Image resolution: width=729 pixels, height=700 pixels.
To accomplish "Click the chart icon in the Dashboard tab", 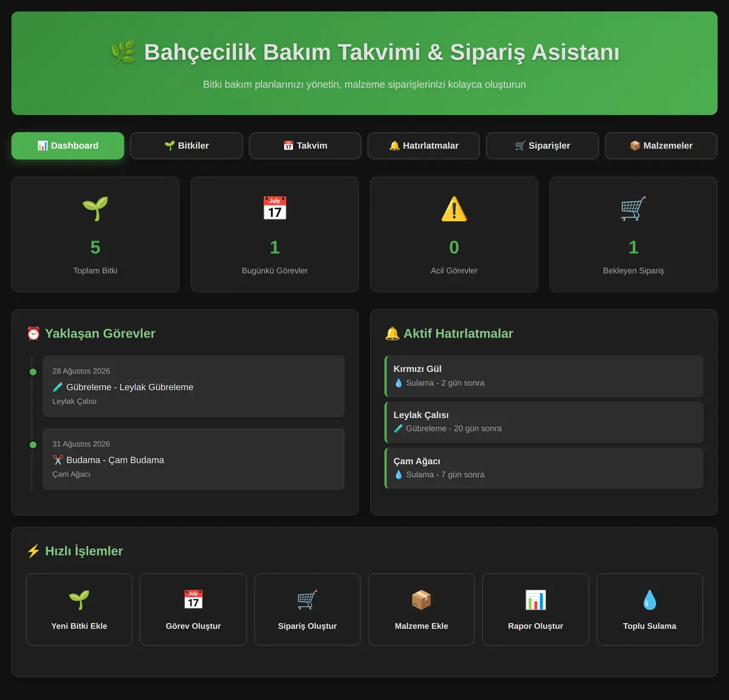I will pyautogui.click(x=43, y=146).
